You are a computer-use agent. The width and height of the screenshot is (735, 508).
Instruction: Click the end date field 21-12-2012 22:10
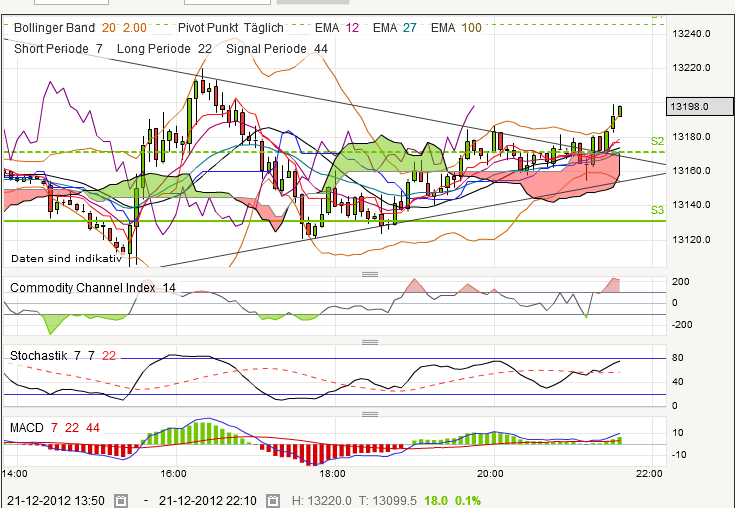tap(208, 501)
